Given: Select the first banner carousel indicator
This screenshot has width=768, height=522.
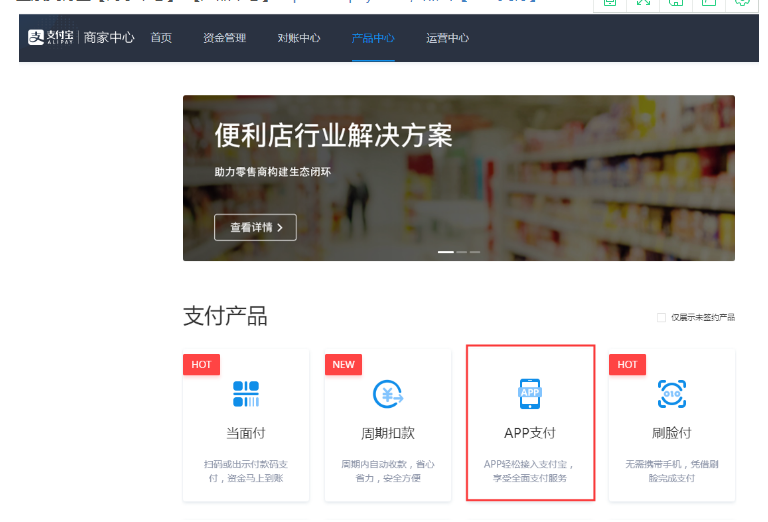Looking at the screenshot, I should coord(446,252).
